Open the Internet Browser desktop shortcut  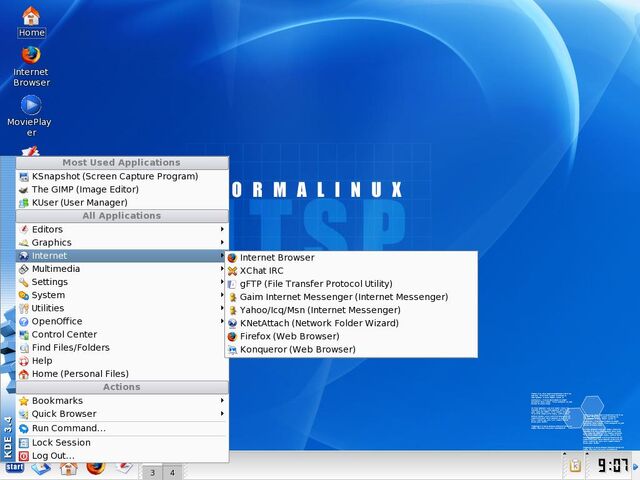coord(31,66)
